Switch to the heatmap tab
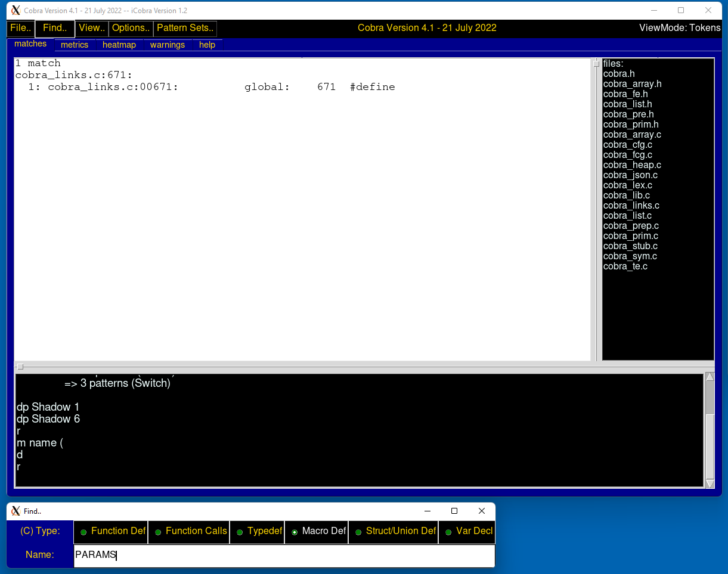 [119, 45]
